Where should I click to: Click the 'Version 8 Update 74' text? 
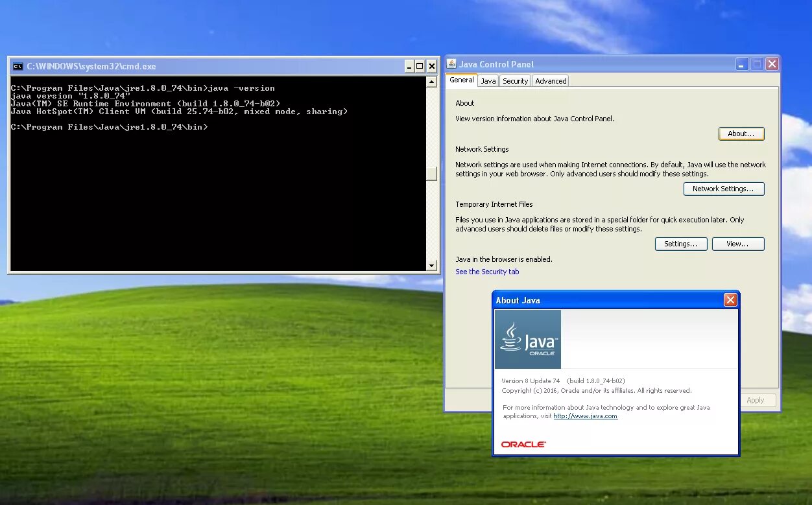(531, 381)
